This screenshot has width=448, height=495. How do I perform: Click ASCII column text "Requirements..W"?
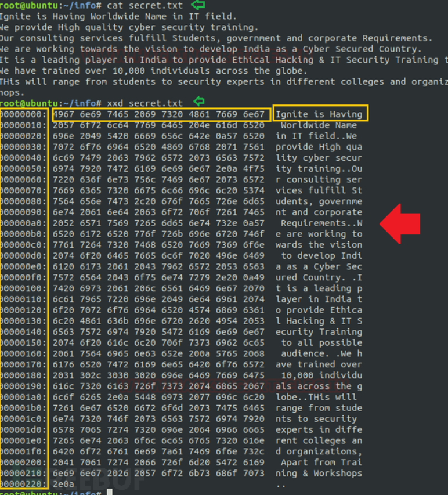pos(321,223)
